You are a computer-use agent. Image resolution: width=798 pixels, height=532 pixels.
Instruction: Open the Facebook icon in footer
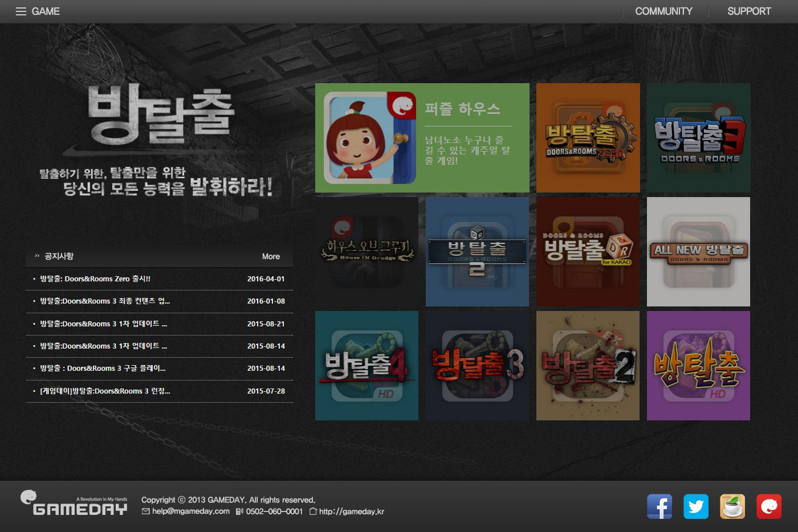tap(659, 506)
